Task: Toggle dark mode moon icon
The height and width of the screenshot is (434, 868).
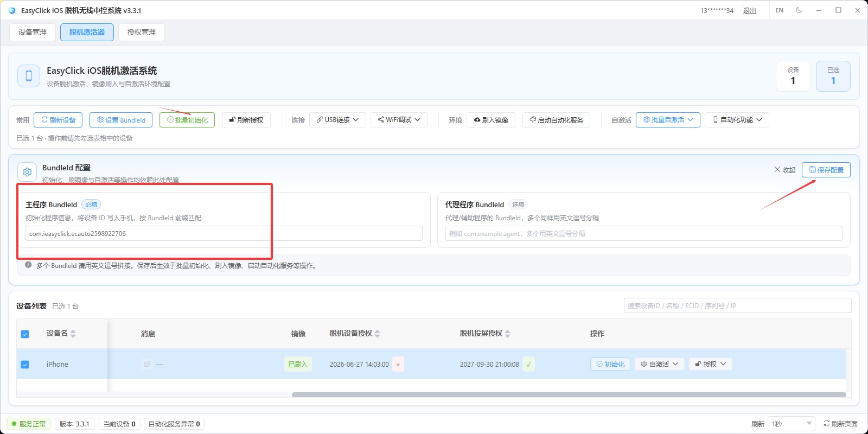Action: coord(799,10)
